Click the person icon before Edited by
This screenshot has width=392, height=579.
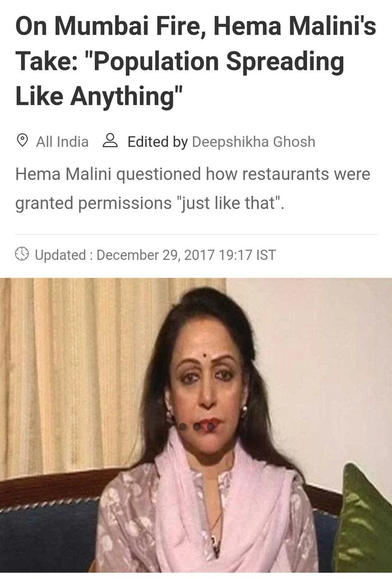[x=111, y=141]
